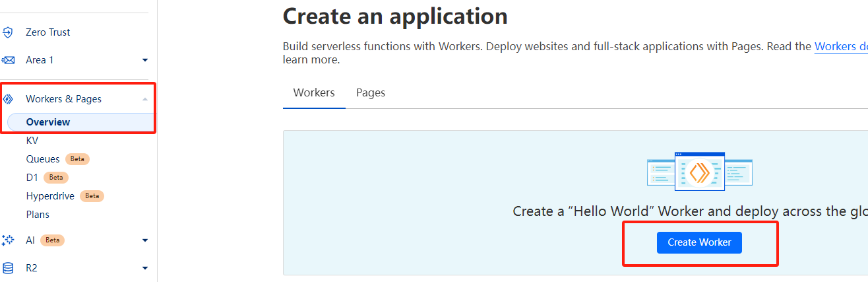Image resolution: width=868 pixels, height=282 pixels.
Task: Expand the R2 section arrow
Action: 145,268
